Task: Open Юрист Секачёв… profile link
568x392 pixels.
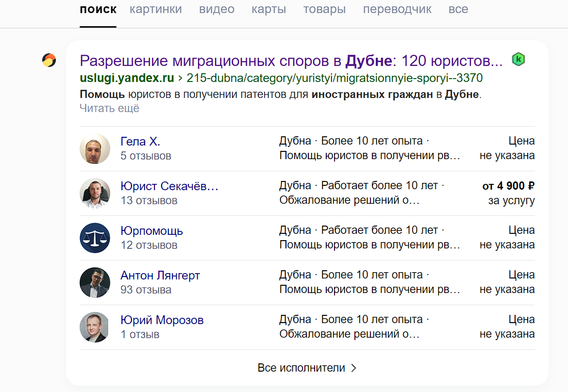Action: 169,186
